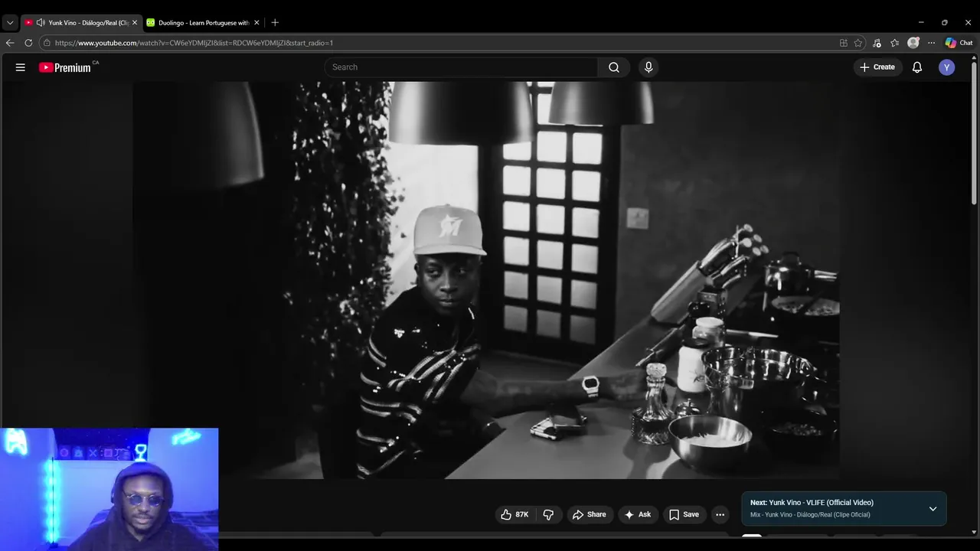
Task: Click the black-and-white video player
Action: point(486,280)
